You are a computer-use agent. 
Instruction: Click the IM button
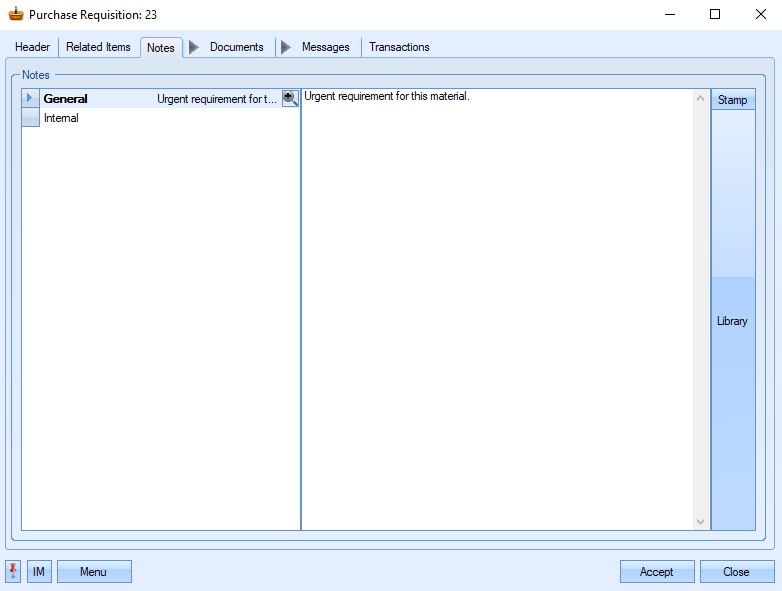click(39, 572)
